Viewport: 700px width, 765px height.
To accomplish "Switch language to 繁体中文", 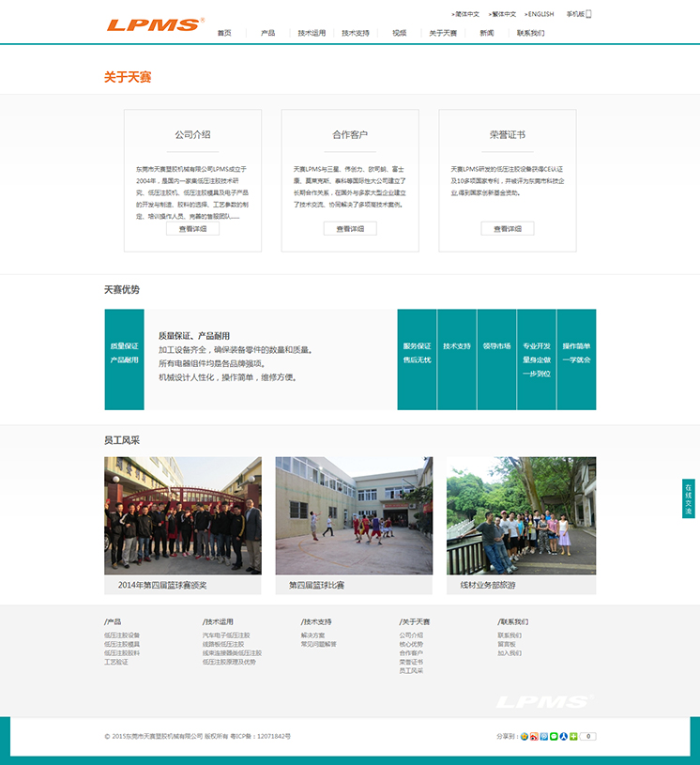I will [x=502, y=14].
